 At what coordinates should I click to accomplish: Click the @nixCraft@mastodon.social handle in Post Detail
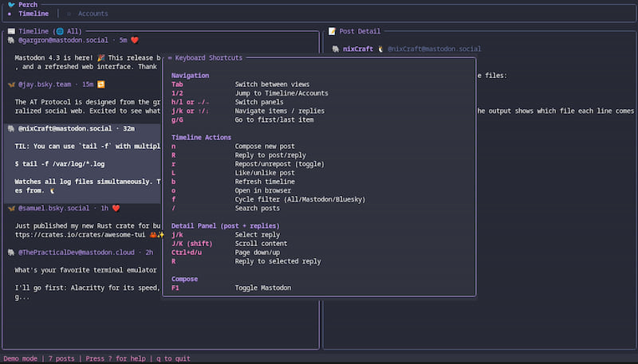pyautogui.click(x=434, y=49)
